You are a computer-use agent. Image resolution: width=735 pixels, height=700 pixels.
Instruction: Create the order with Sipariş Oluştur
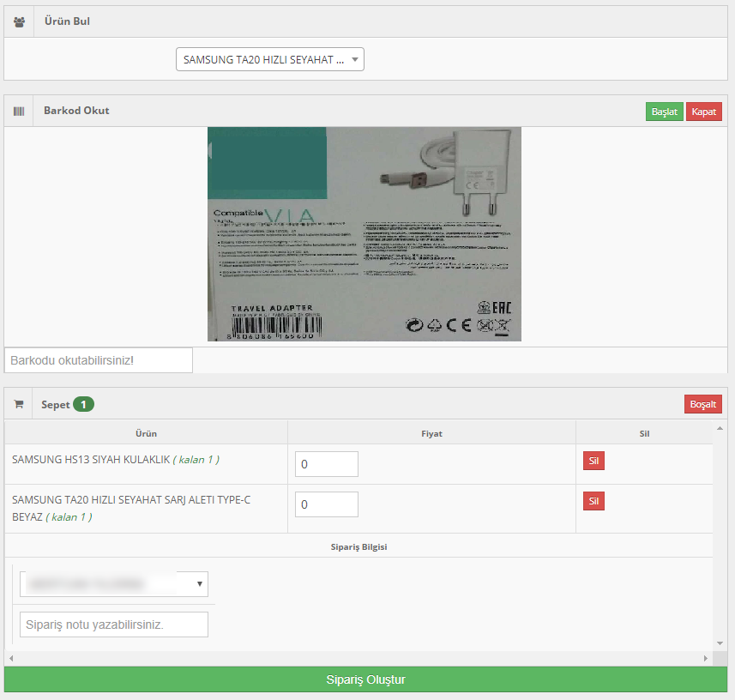coord(365,679)
